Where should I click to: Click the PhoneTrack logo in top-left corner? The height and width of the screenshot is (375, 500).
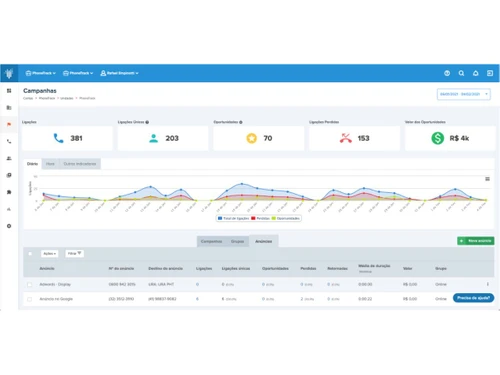pyautogui.click(x=9, y=73)
